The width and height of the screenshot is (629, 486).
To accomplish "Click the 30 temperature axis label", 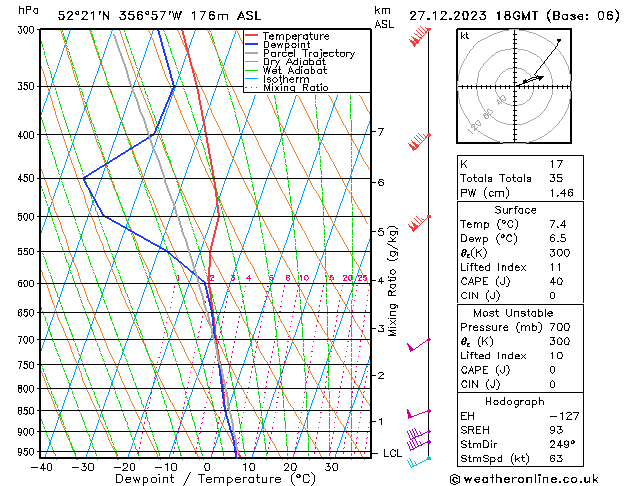I will click(x=331, y=467).
